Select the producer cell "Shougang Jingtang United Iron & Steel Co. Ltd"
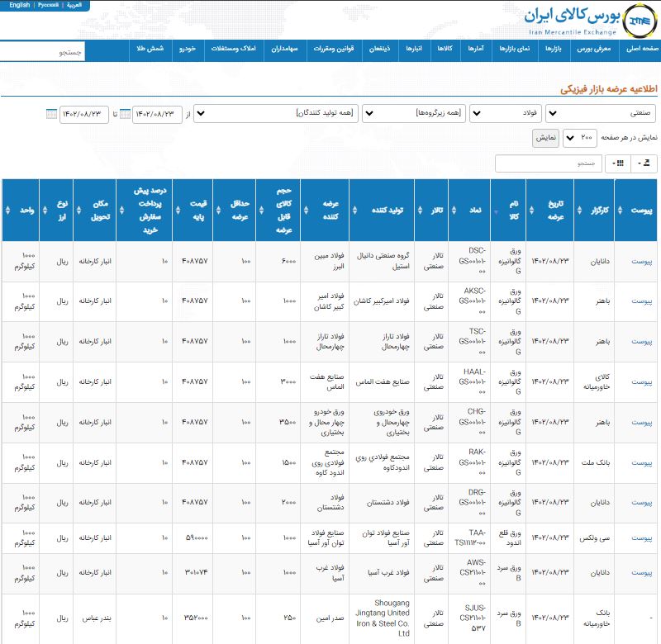Screen dimensions: 661x644 (383, 618)
